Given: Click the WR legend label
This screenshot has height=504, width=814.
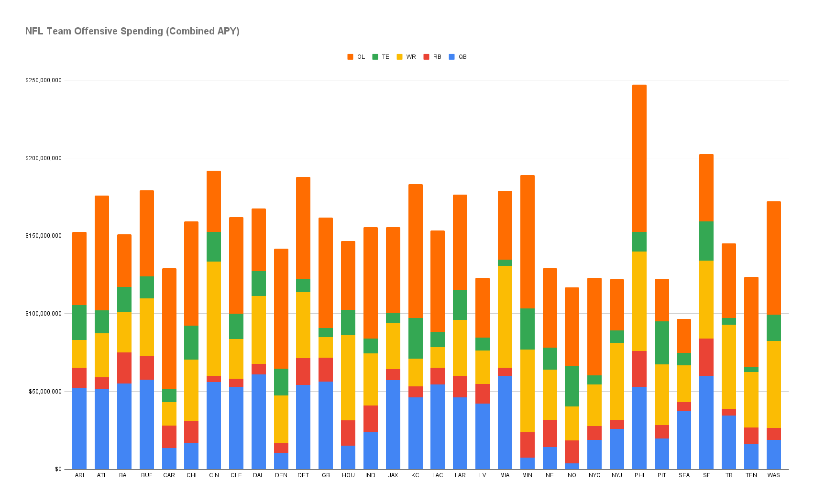Looking at the screenshot, I should [x=411, y=57].
